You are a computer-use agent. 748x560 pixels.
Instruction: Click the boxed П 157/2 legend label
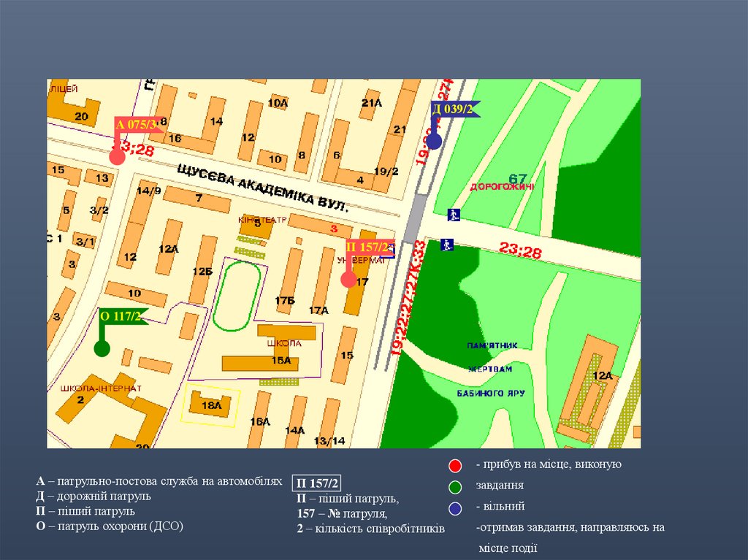pos(318,484)
